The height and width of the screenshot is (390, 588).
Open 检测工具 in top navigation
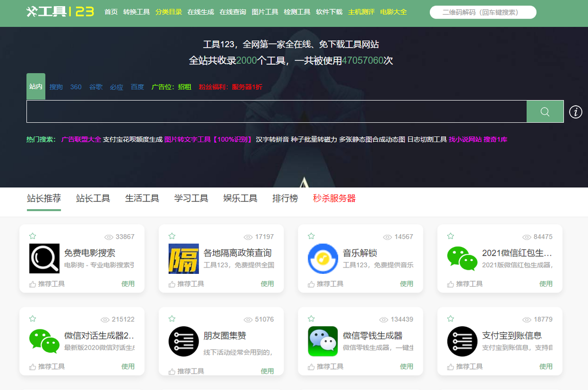pyautogui.click(x=297, y=12)
